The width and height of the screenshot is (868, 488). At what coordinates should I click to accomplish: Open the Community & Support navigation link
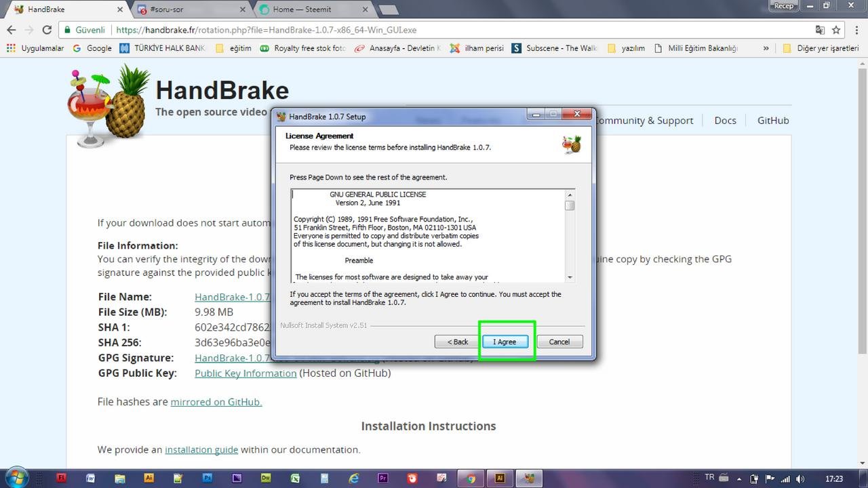point(644,120)
